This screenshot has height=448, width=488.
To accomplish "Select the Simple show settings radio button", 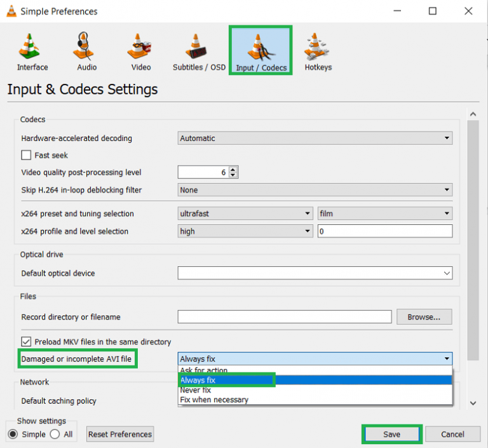I will point(13,434).
